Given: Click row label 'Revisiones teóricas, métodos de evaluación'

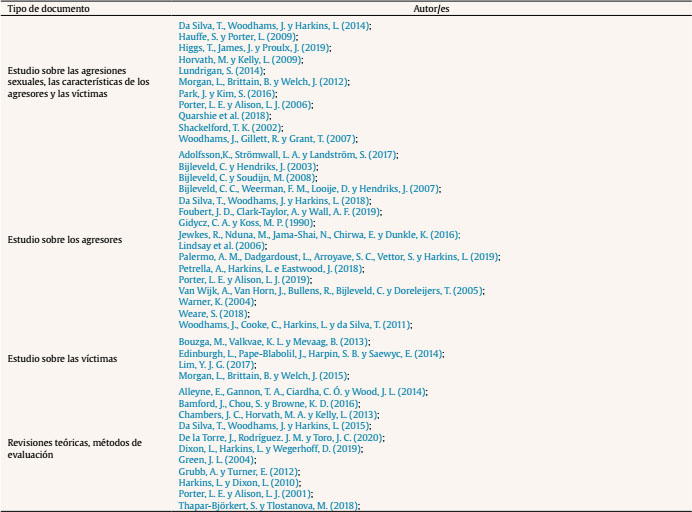Looking at the screenshot, I should 75,448.
